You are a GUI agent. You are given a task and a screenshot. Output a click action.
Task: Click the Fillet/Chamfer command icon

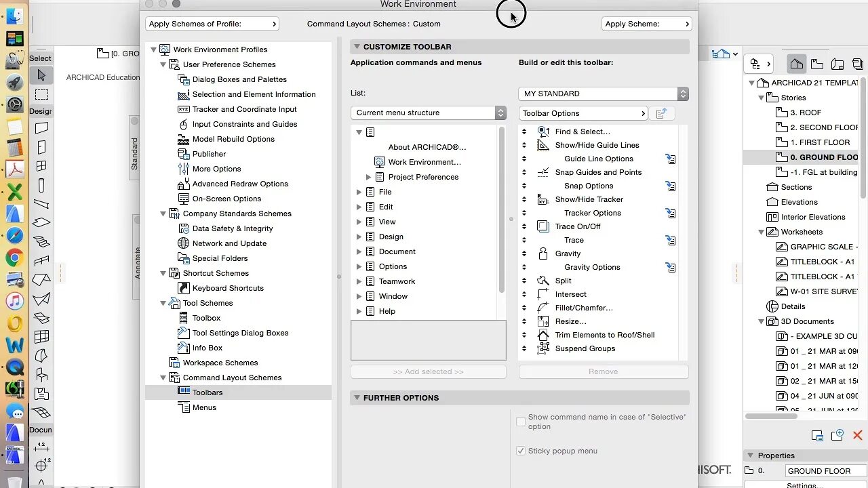[x=543, y=308]
